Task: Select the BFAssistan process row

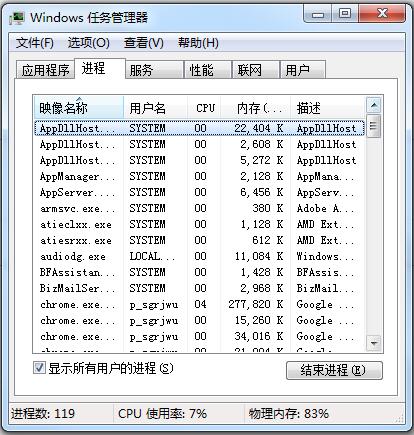Action: (x=199, y=272)
